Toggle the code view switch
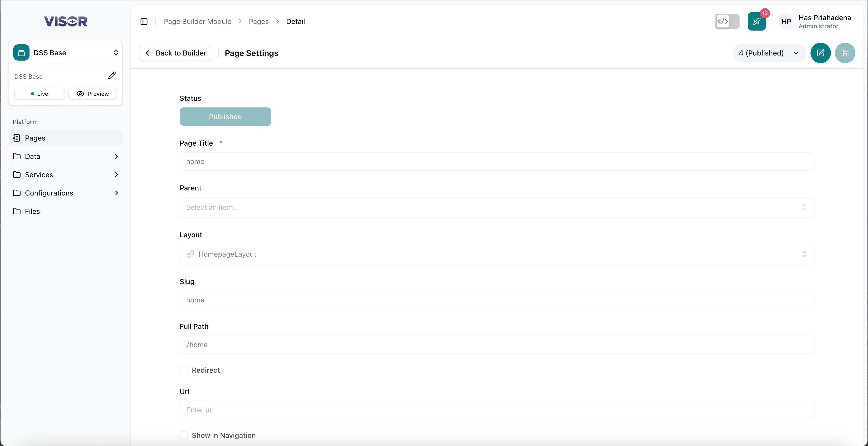This screenshot has width=868, height=446. click(x=727, y=21)
